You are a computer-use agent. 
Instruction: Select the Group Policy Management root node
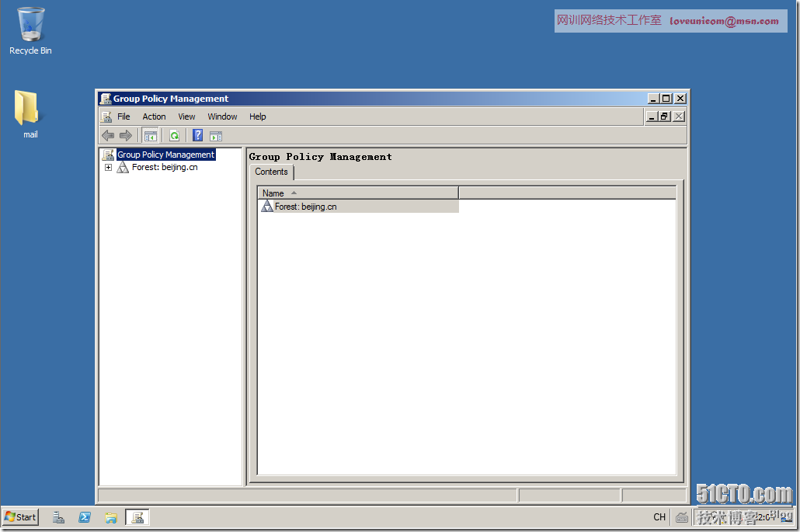click(165, 155)
